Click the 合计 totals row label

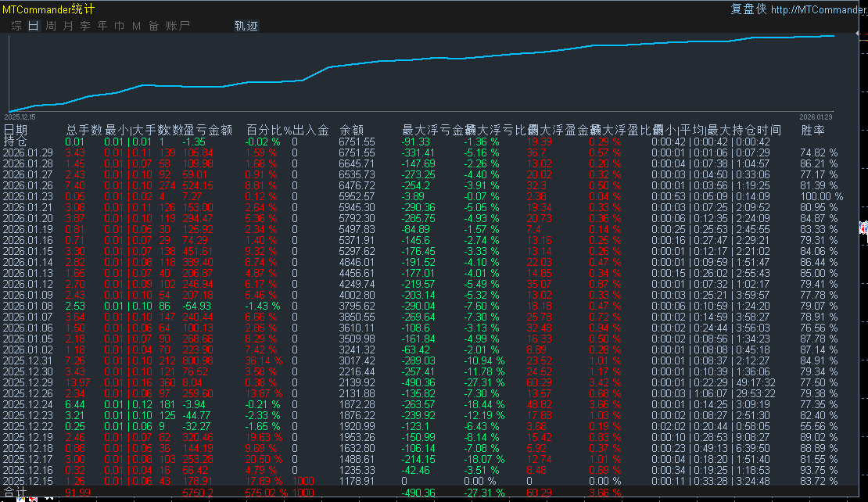pos(15,493)
